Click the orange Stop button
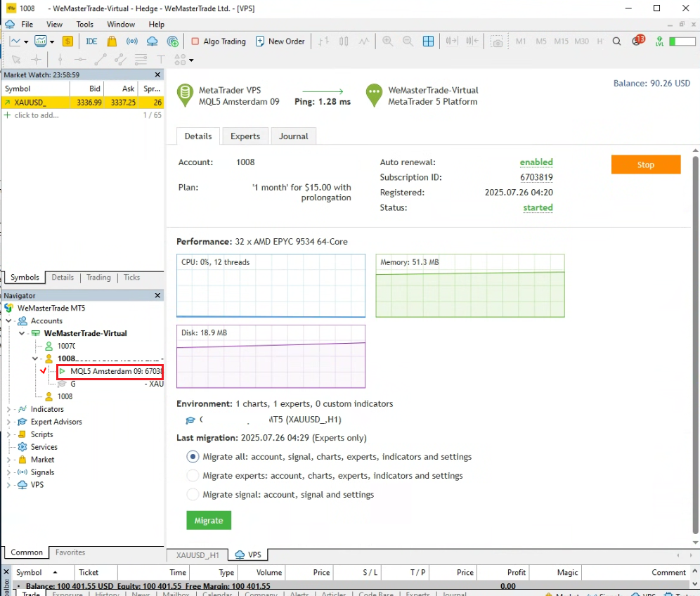 (646, 164)
